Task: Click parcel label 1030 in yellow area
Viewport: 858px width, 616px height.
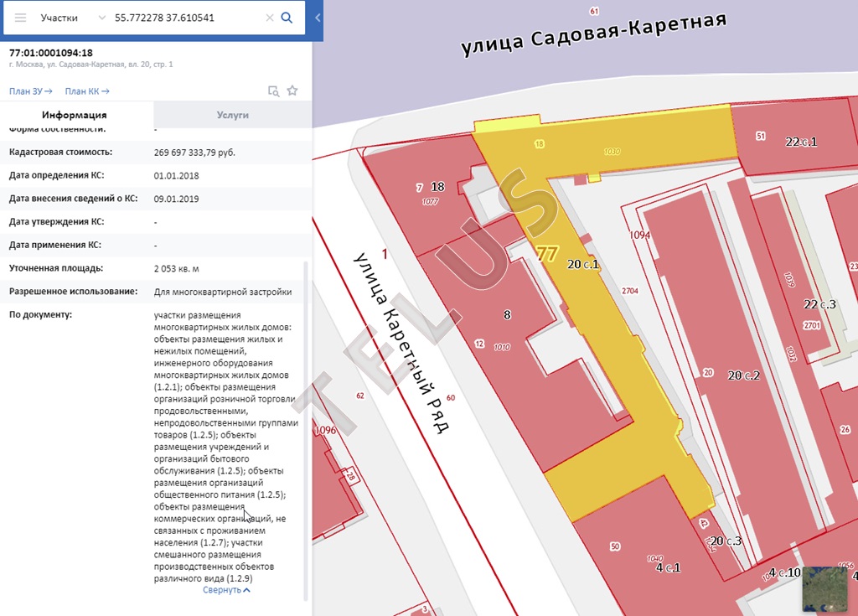Action: [x=612, y=152]
